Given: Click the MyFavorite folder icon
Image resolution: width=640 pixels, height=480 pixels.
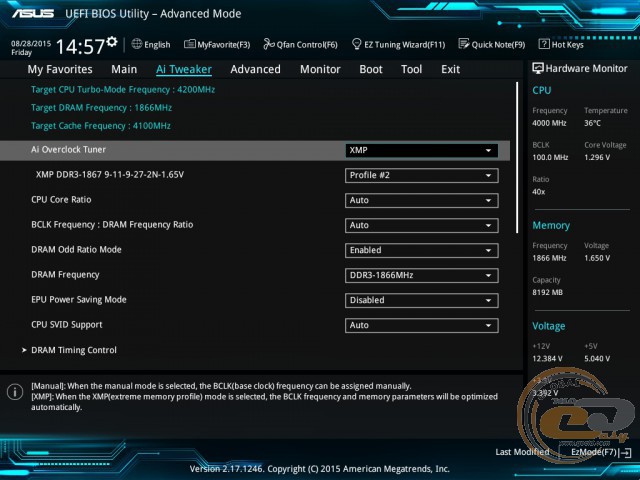Looking at the screenshot, I should click(x=189, y=44).
